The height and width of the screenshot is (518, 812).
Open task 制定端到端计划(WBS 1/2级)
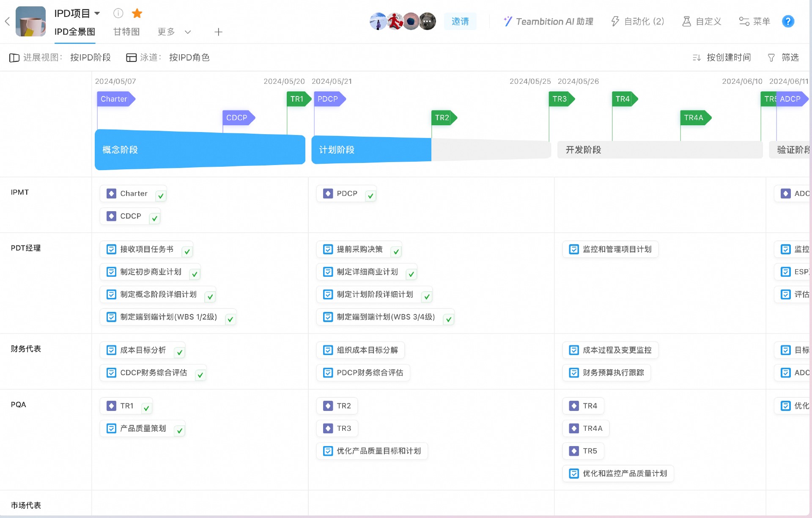[168, 317]
